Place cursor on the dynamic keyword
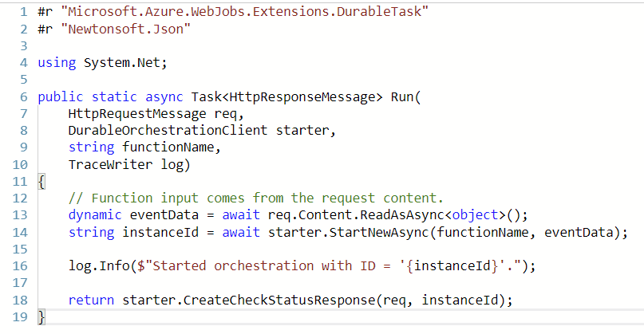The height and width of the screenshot is (334, 644). 95,214
